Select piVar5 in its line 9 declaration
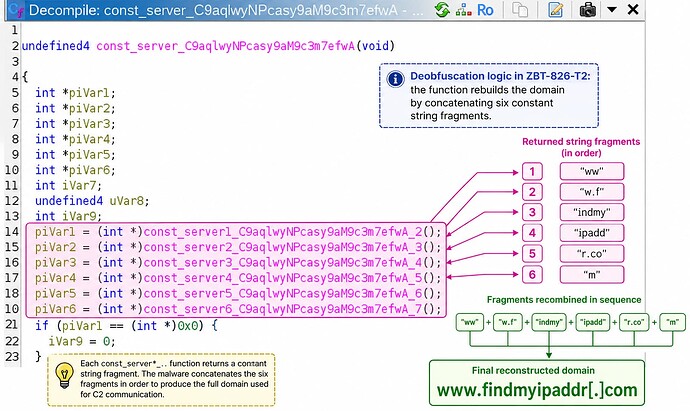 (x=88, y=154)
